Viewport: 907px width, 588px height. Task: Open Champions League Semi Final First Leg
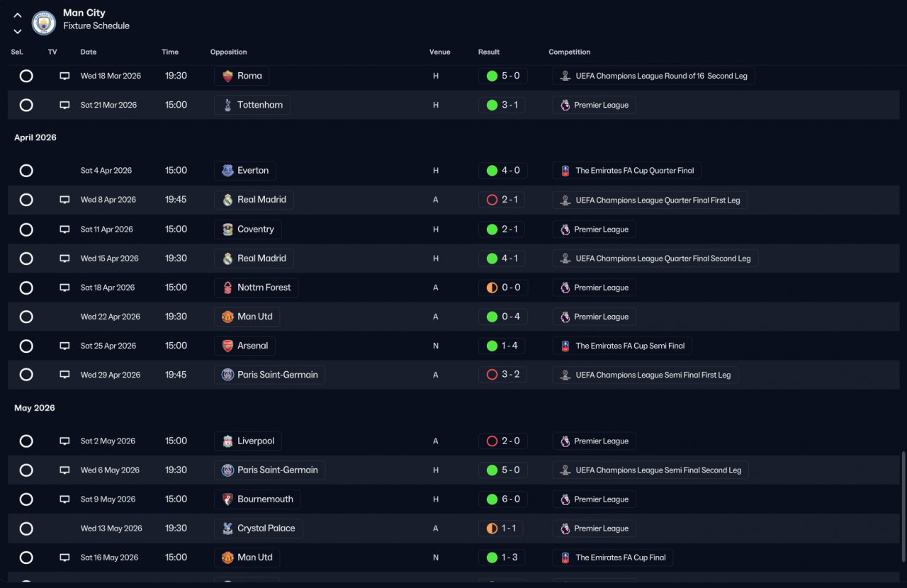click(646, 375)
